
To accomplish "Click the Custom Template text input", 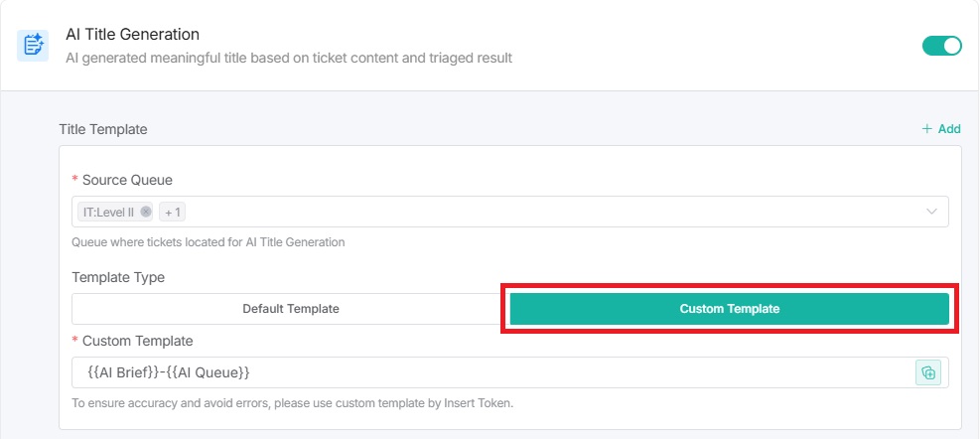I will (x=487, y=372).
